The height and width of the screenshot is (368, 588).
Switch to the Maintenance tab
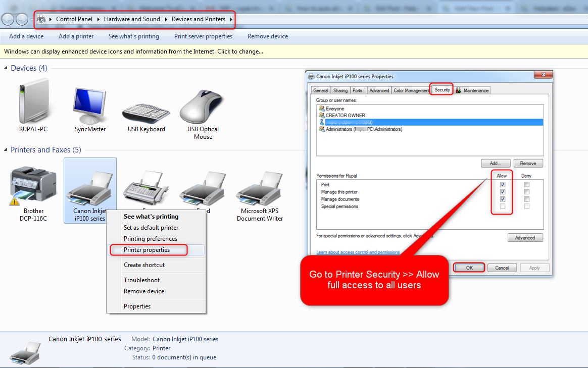[472, 90]
